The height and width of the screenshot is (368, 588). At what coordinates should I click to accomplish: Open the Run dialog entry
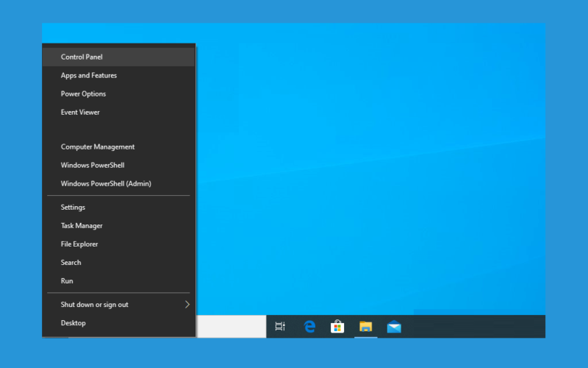click(118, 281)
